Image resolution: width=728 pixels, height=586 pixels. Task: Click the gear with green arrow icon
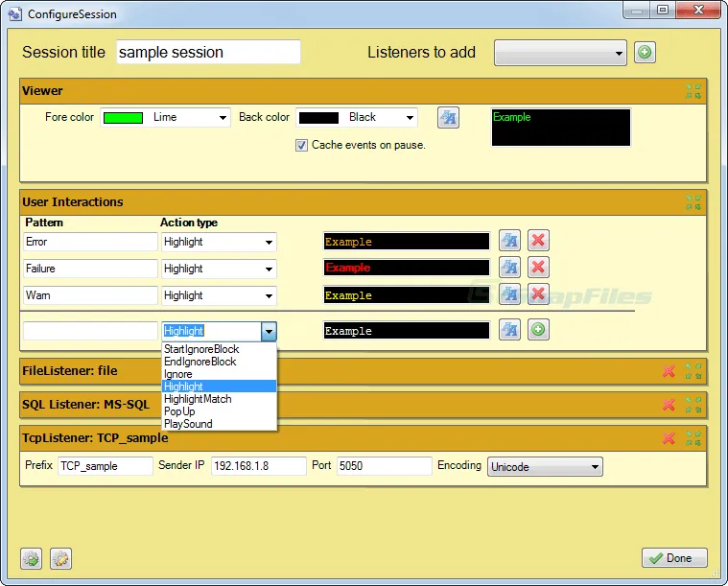(31, 558)
